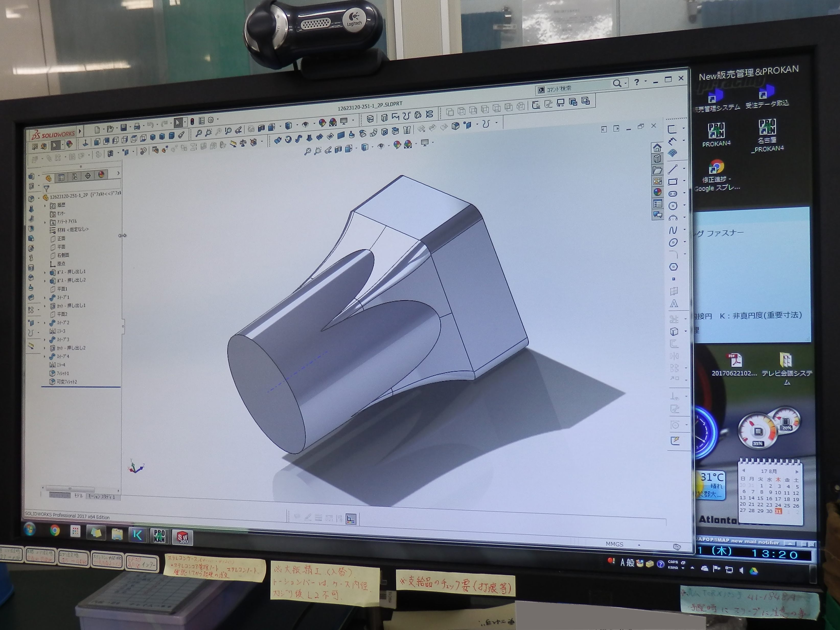Select the 原点 origin in tree
Viewport: 840px width, 630px height.
(58, 264)
